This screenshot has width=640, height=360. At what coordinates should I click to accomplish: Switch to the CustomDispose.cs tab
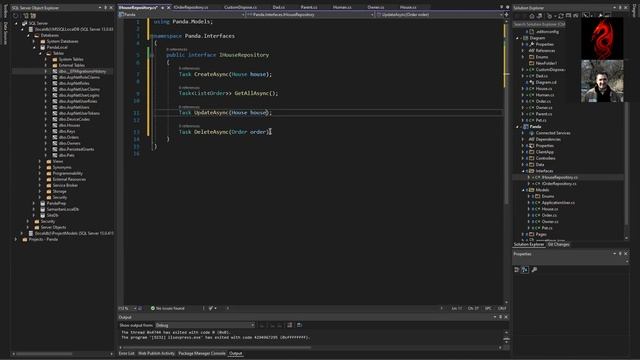[240, 7]
